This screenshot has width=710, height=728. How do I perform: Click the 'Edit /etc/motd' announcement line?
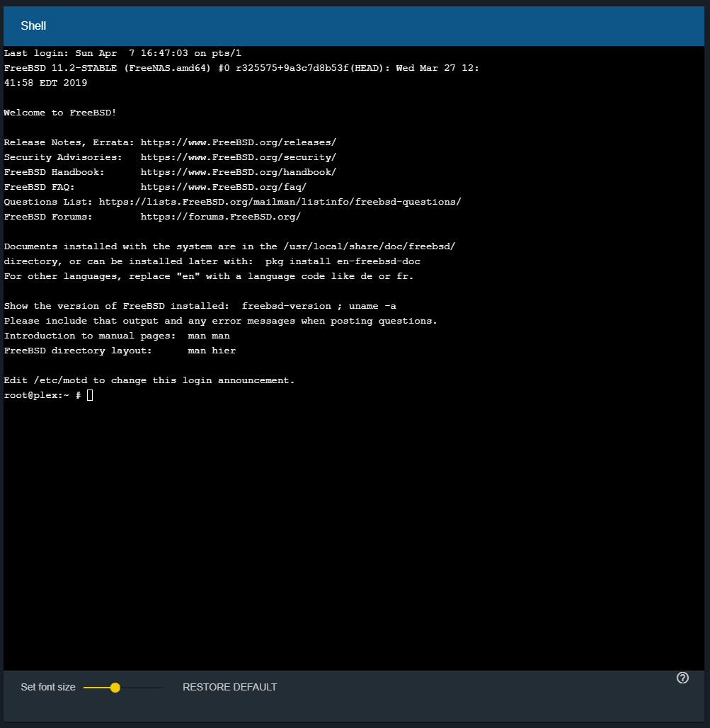149,380
